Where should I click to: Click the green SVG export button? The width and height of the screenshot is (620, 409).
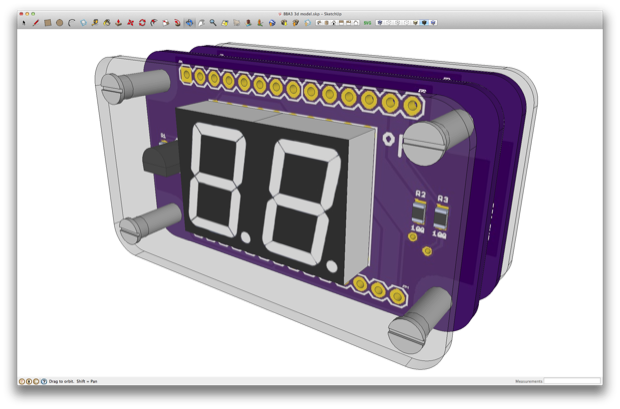tap(367, 23)
